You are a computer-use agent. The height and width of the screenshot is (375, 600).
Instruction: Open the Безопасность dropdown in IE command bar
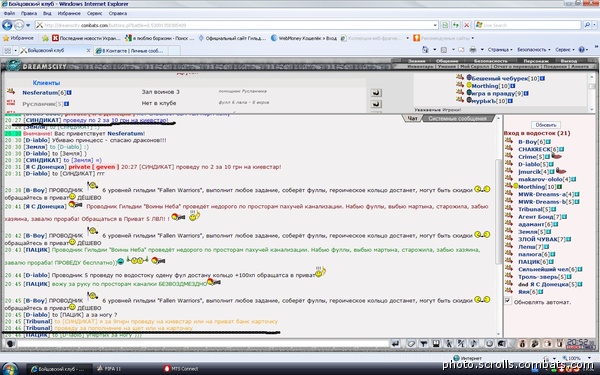click(533, 50)
